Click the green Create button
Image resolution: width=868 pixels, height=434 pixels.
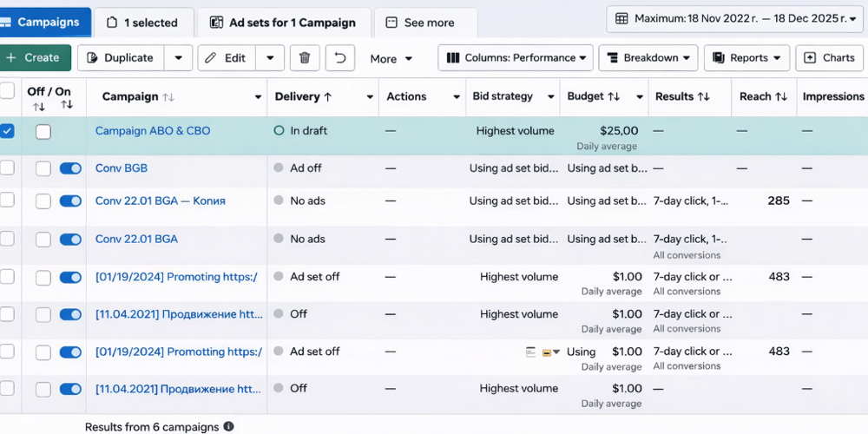36,57
